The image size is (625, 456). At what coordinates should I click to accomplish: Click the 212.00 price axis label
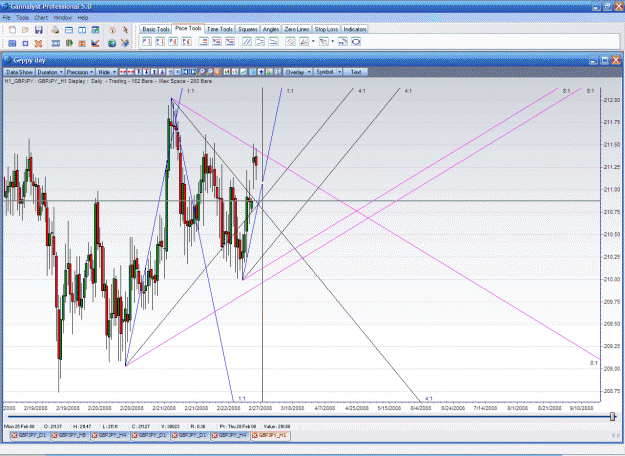tap(612, 100)
